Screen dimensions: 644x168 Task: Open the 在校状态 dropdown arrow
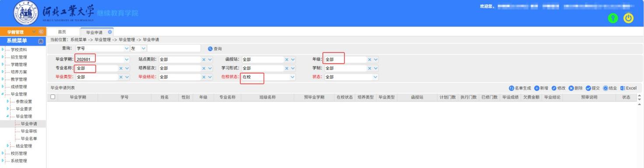[x=293, y=77]
